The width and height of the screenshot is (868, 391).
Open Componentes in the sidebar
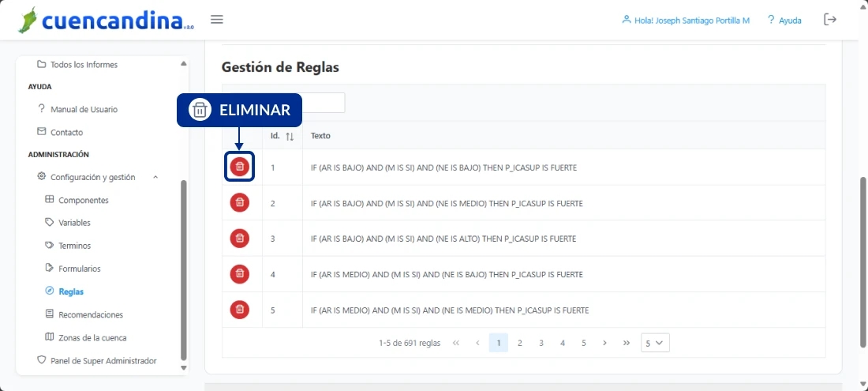[x=83, y=200]
